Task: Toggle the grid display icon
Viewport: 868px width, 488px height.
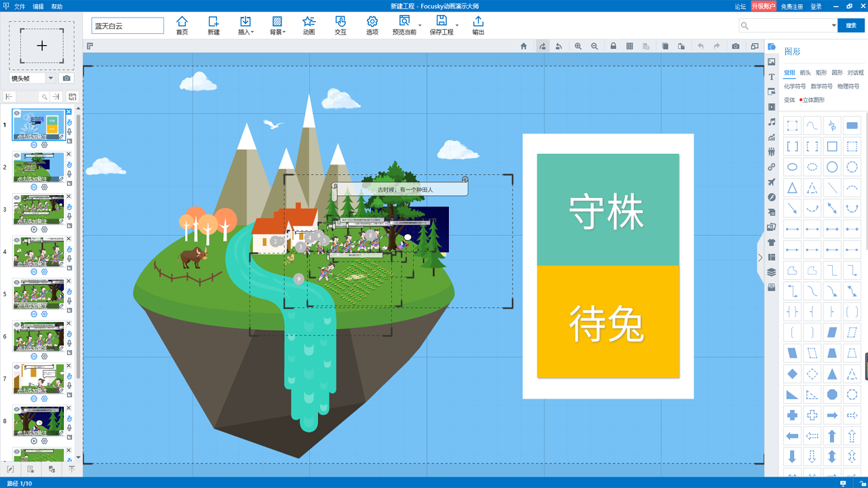Action: [629, 46]
